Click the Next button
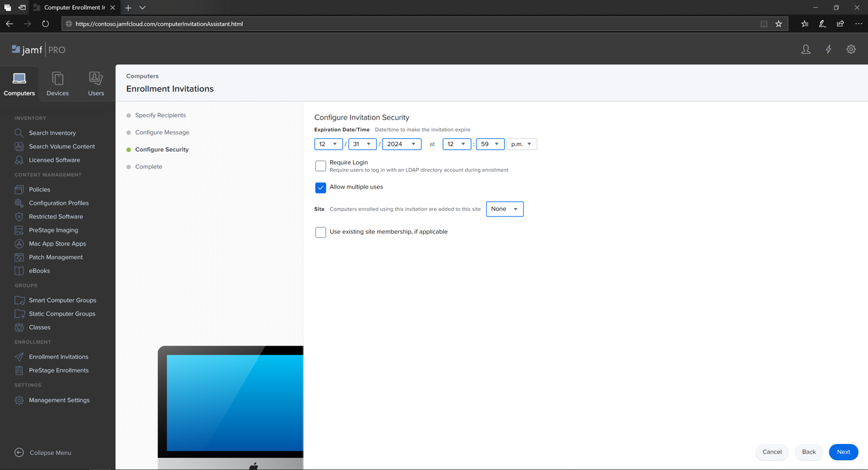 [x=843, y=452]
